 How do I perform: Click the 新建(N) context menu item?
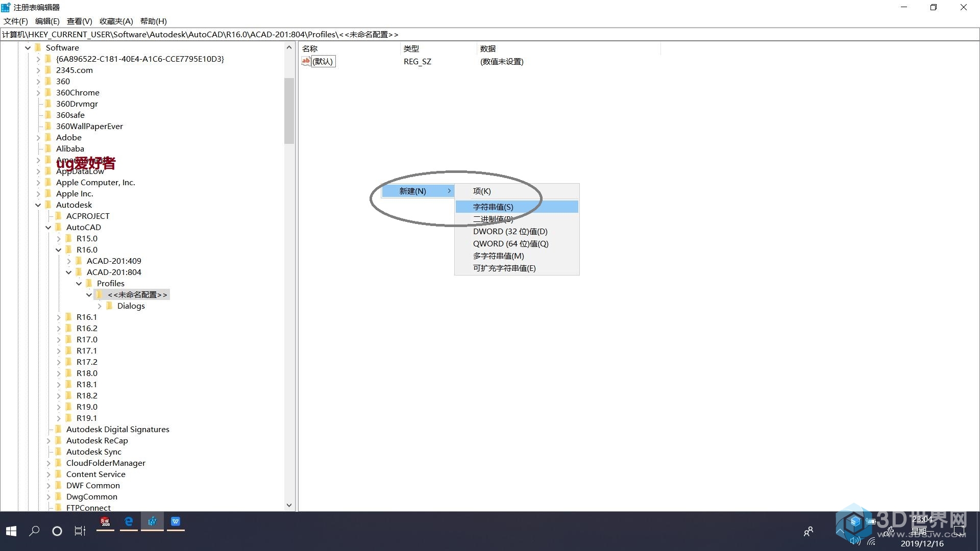point(418,191)
